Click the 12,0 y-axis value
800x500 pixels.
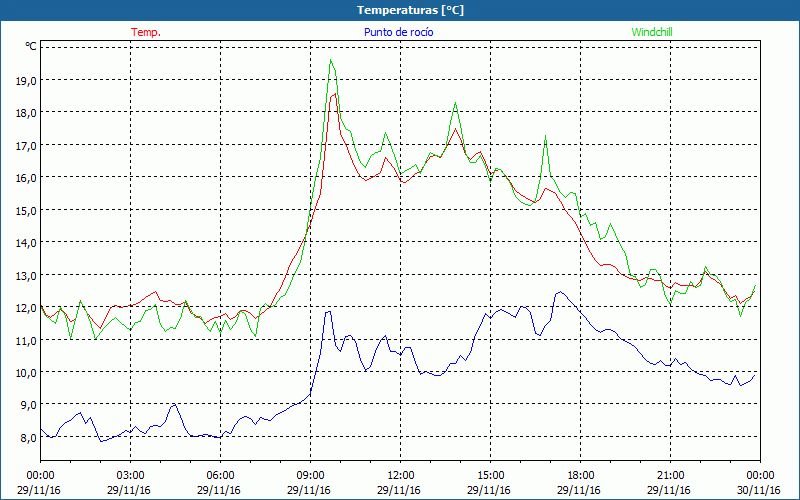(x=27, y=308)
